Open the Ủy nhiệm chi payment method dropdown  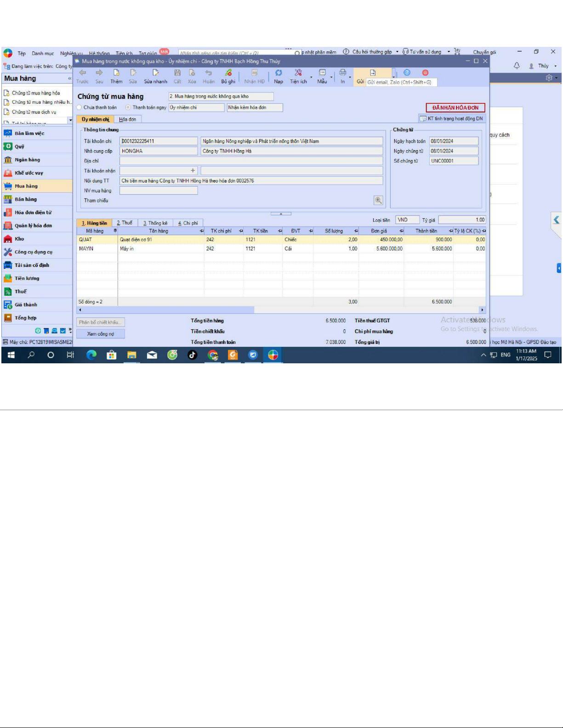(196, 107)
